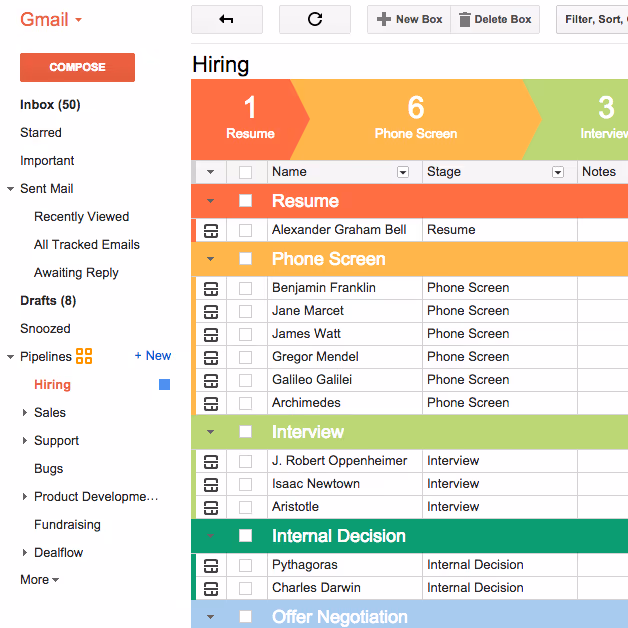The height and width of the screenshot is (628, 628).
Task: Open box icon for Isaac Newtown
Action: click(211, 484)
